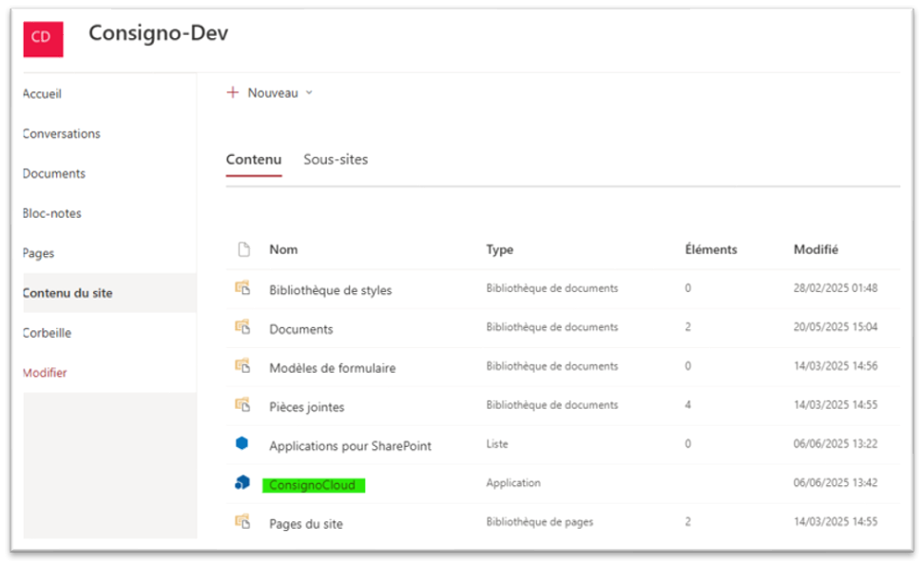The height and width of the screenshot is (565, 924).
Task: Expand the Nouveau dropdown chevron
Action: [309, 92]
